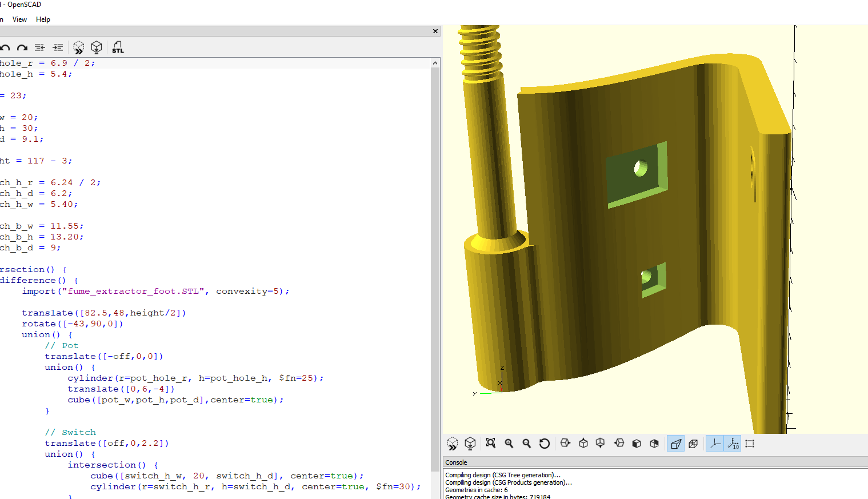The width and height of the screenshot is (868, 499).
Task: Toggle the Show Edges button
Action: (750, 444)
